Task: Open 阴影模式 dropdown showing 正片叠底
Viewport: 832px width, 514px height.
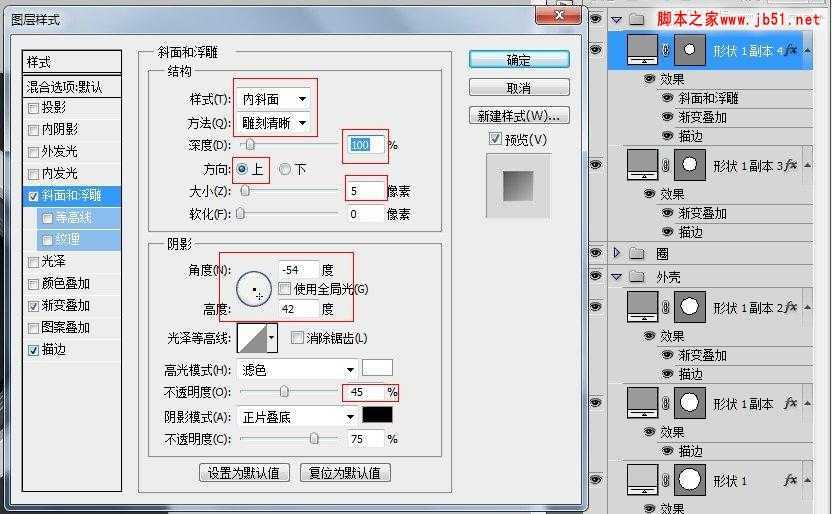Action: tap(298, 417)
